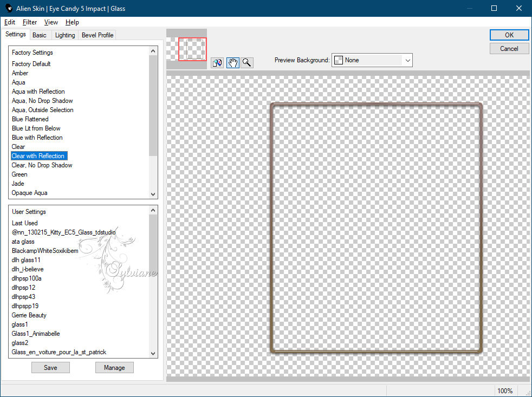532x397 pixels.
Task: Select Aqua, No Drop Shadow preset
Action: [x=42, y=100]
